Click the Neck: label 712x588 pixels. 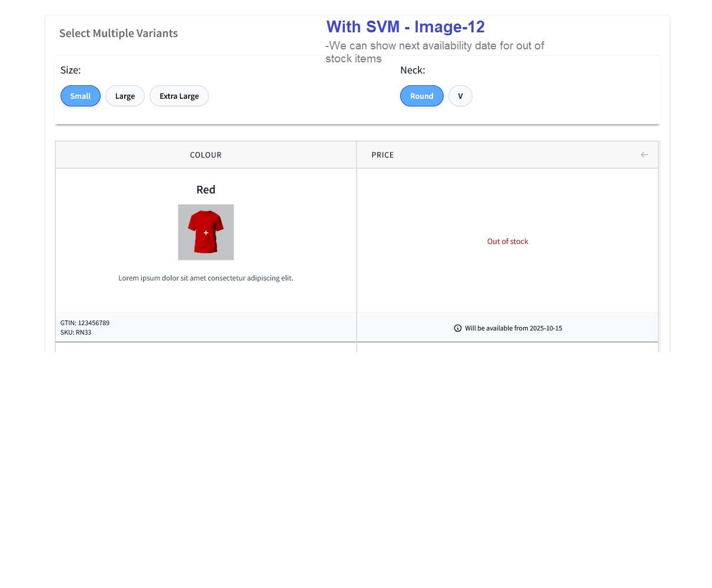[412, 70]
